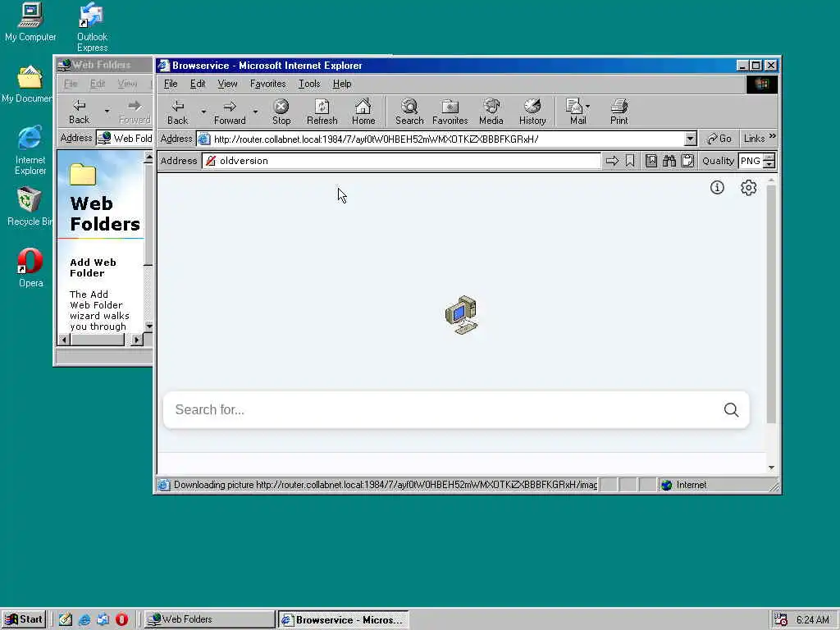The width and height of the screenshot is (840, 630).
Task: Increase the Quality stepper up arrow
Action: click(x=769, y=157)
